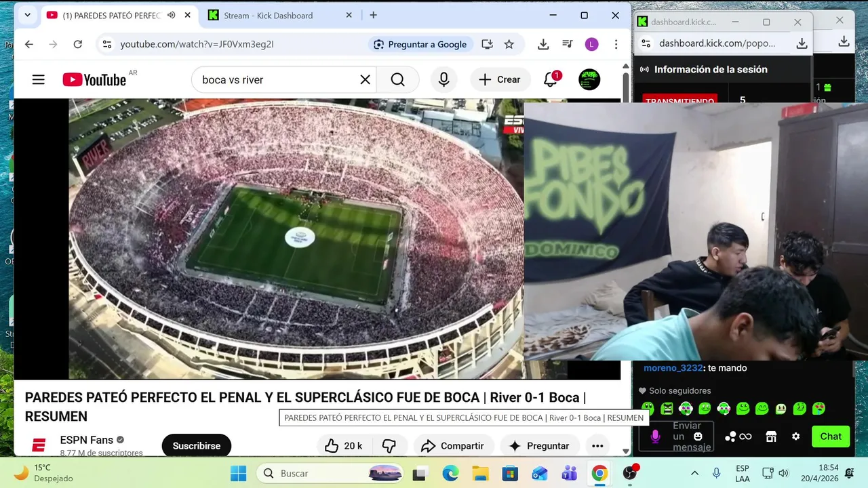Open the media control playlist icon

click(568, 44)
